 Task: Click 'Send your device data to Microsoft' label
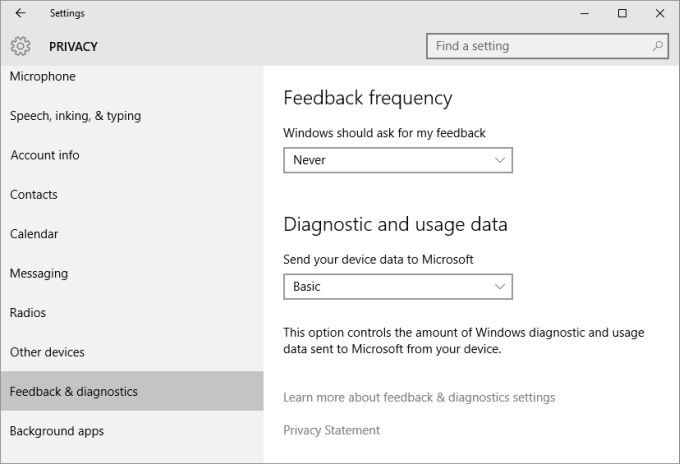378,260
